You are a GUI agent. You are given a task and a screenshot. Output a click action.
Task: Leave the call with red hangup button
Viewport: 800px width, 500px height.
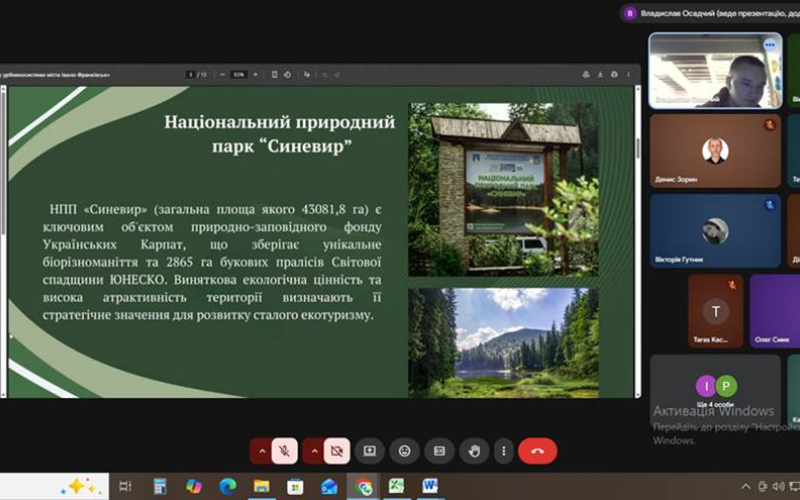tap(537, 451)
